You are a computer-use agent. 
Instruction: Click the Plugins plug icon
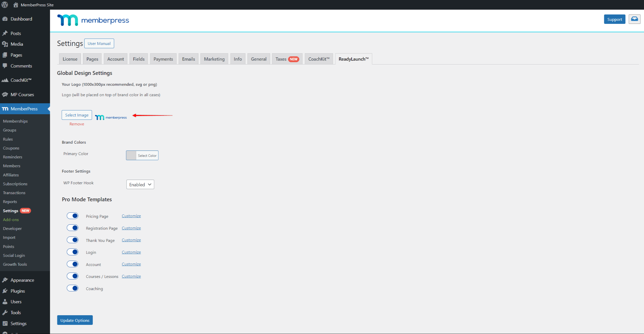(5, 291)
